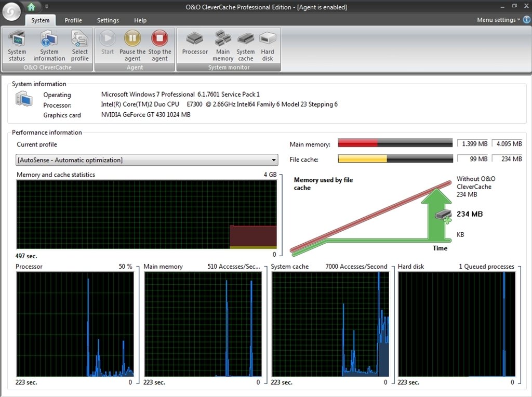532x397 pixels.
Task: Open the Hard disk monitor
Action: 268,46
